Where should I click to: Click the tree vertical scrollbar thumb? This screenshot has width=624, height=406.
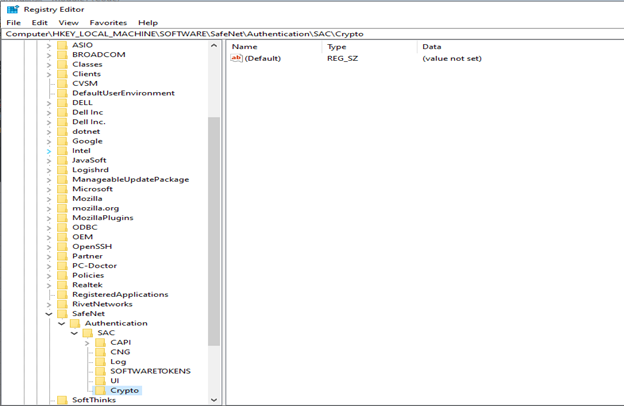pos(214,232)
